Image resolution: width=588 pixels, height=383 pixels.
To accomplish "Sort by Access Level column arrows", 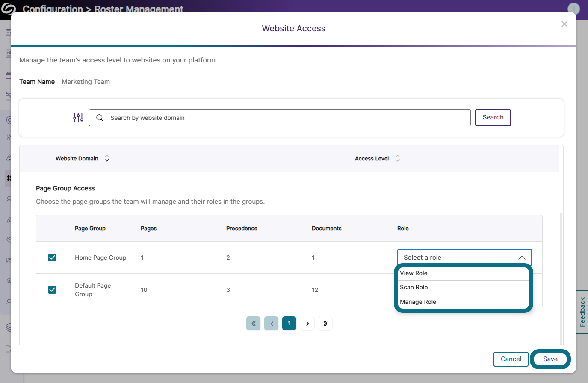I will point(398,158).
